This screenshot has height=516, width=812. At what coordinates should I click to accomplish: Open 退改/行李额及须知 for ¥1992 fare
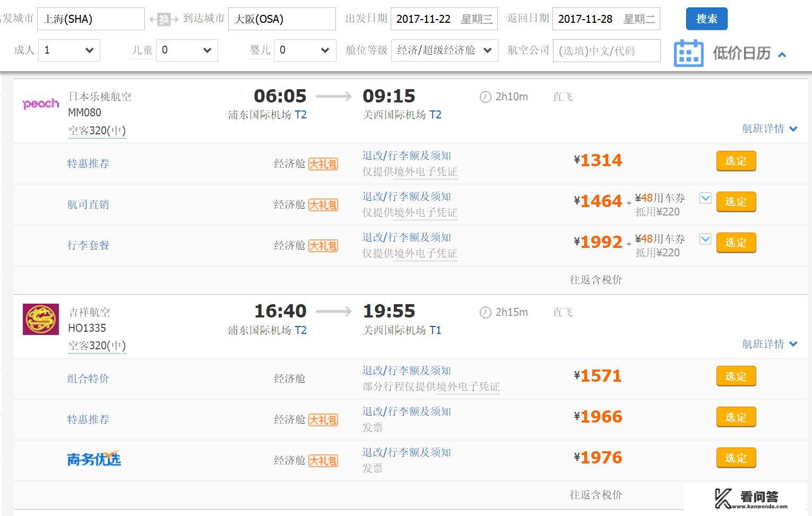(407, 237)
